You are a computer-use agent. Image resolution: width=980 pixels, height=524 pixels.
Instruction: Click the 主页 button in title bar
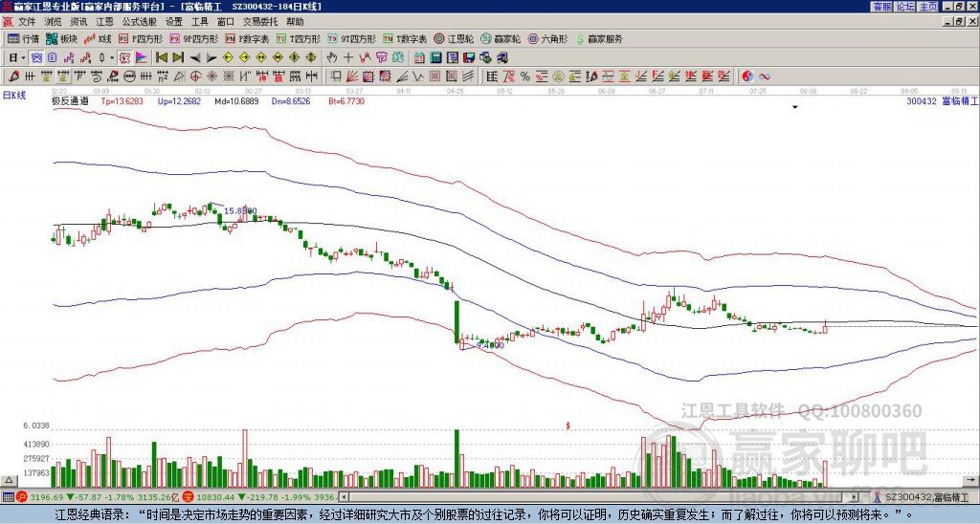[x=927, y=7]
